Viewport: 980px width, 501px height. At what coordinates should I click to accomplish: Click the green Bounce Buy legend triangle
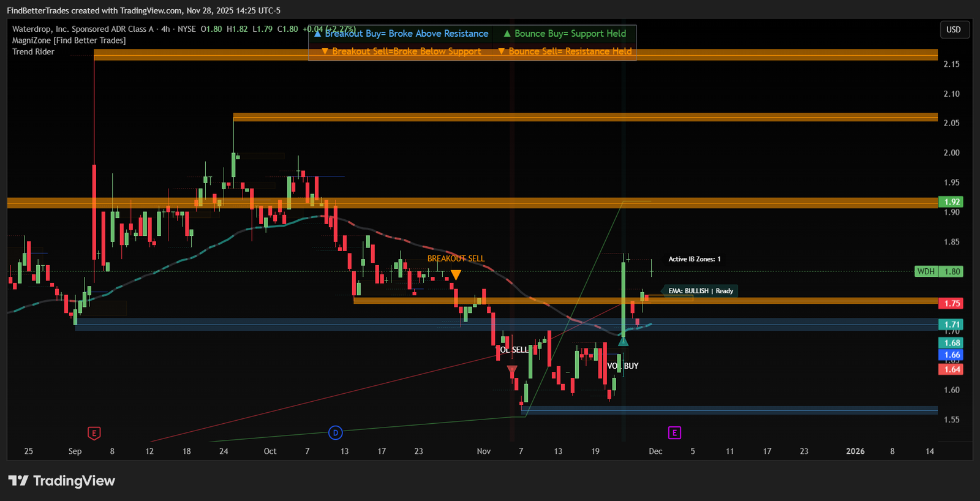(507, 34)
